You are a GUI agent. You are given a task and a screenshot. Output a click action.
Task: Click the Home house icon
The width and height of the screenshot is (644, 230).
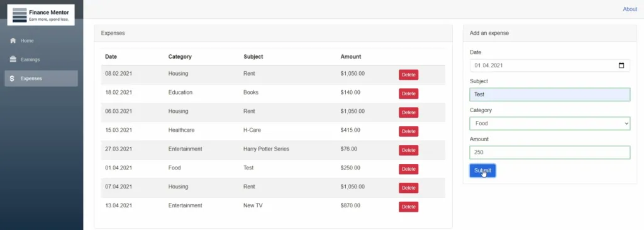pos(13,41)
